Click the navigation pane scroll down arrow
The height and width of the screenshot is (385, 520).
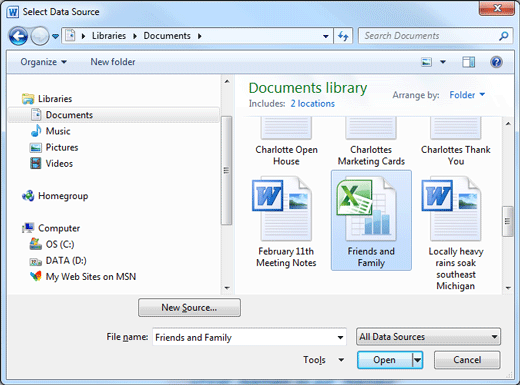(x=227, y=288)
